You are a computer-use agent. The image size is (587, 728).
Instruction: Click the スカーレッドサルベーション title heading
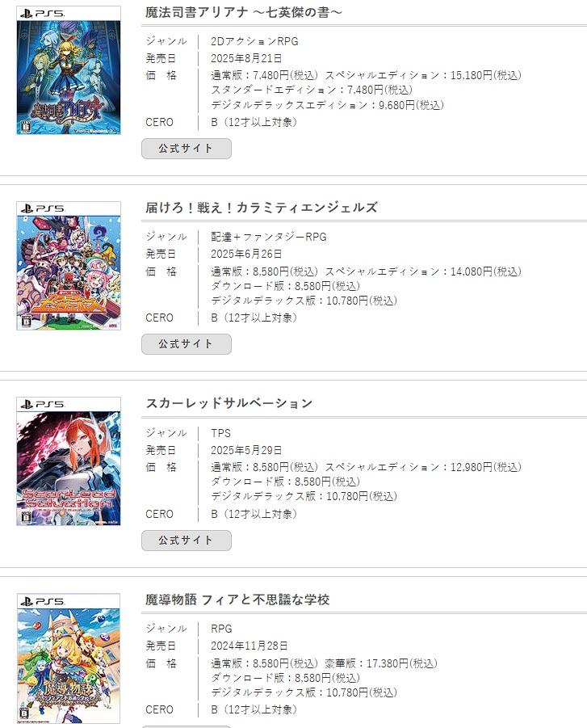[x=229, y=403]
